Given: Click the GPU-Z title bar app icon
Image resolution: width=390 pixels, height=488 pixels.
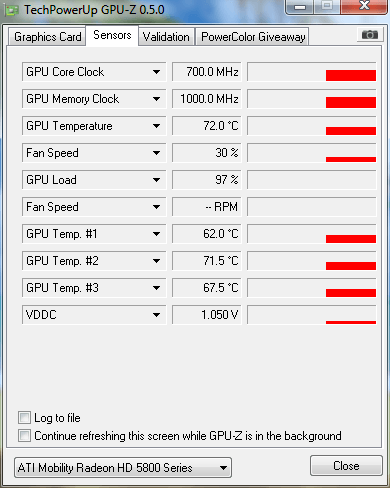Looking at the screenshot, I should (x=12, y=10).
